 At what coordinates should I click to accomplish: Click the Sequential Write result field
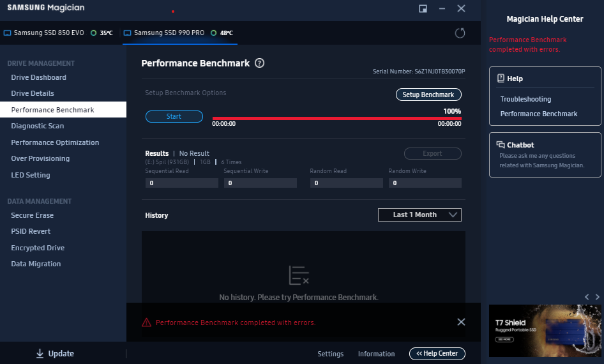click(x=260, y=183)
